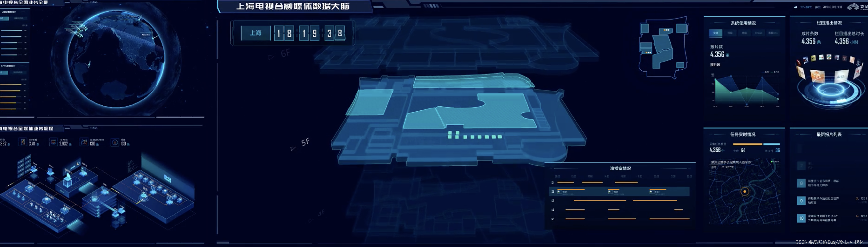
Task: Click the 栏目播出总时长 4,356 小时 value
Action: pos(846,41)
